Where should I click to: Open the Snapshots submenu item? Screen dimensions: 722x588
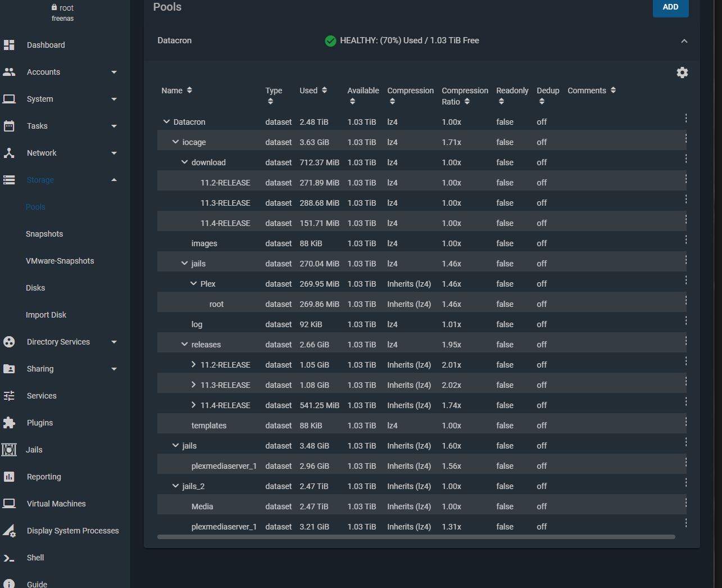[44, 234]
